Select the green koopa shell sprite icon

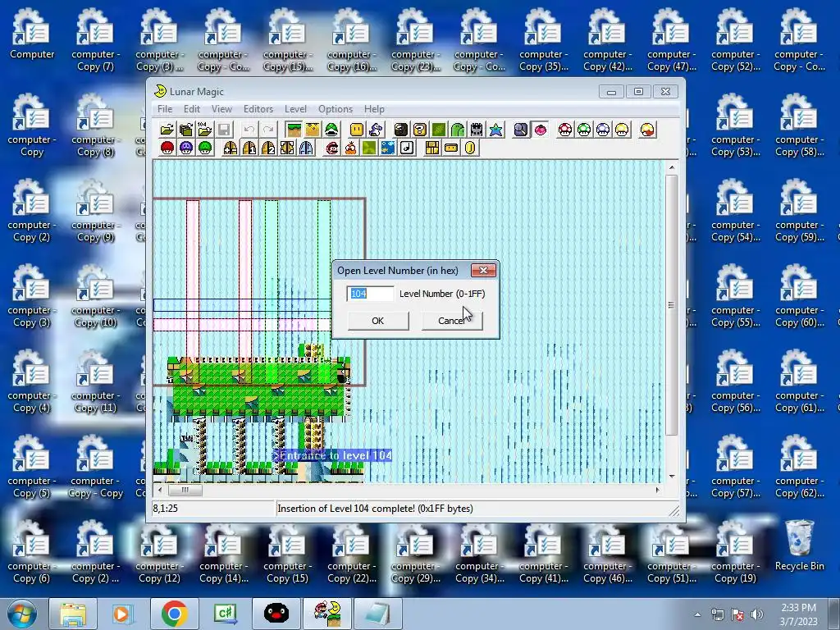point(331,130)
